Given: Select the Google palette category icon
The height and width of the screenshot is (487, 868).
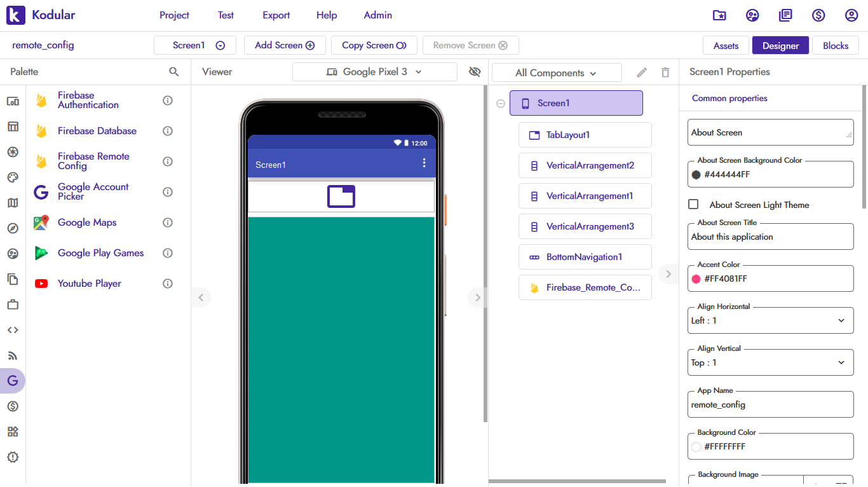Looking at the screenshot, I should [13, 381].
